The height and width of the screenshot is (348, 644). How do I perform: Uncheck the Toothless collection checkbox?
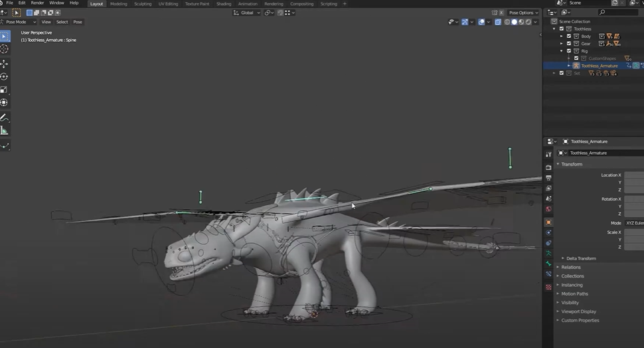(562, 29)
